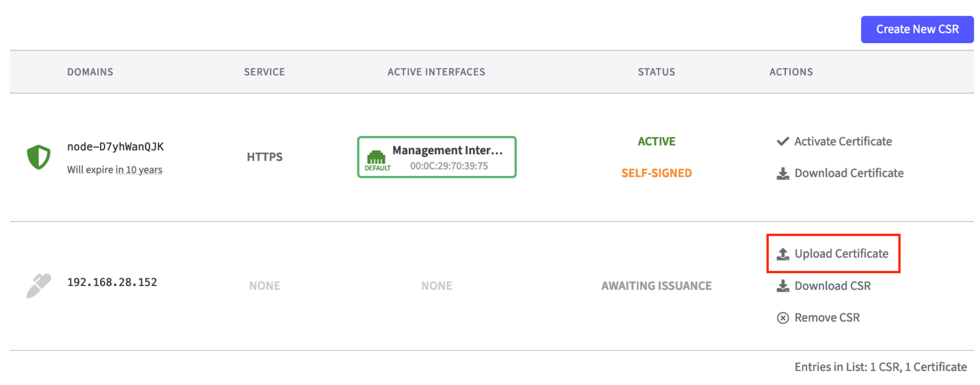Click the Activate Certificate link

[843, 141]
